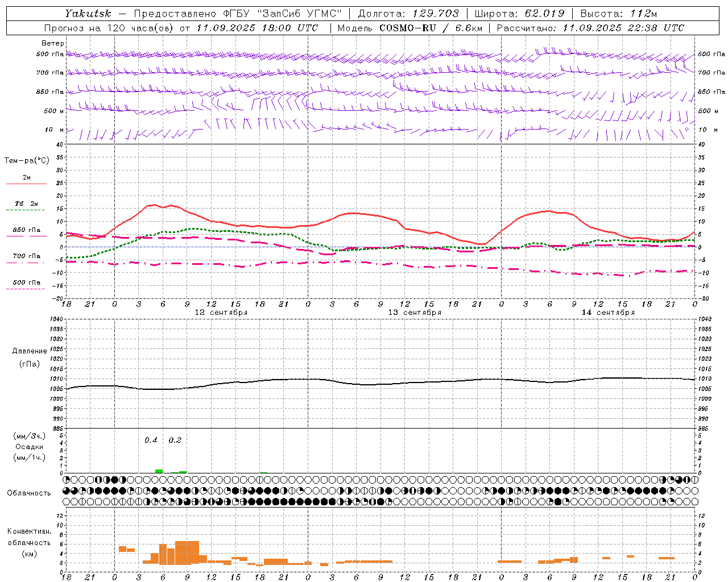The image size is (728, 582).
Task: Click the Yakutsk station title
Action: 87,14
